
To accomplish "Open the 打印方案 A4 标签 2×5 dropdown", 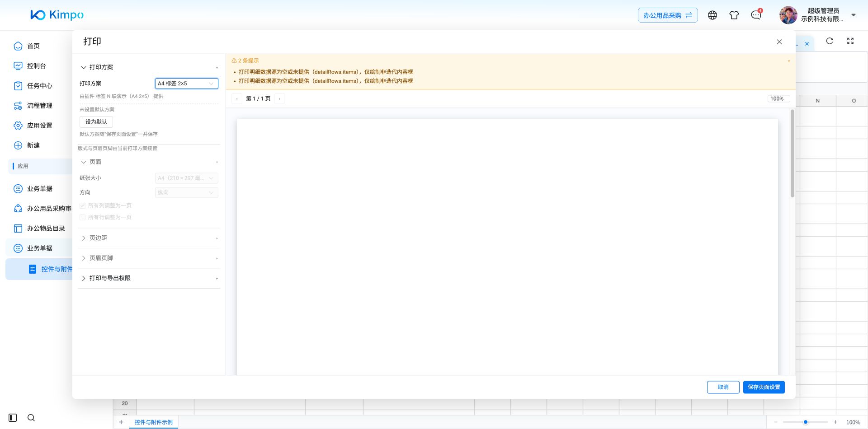I will coord(187,84).
